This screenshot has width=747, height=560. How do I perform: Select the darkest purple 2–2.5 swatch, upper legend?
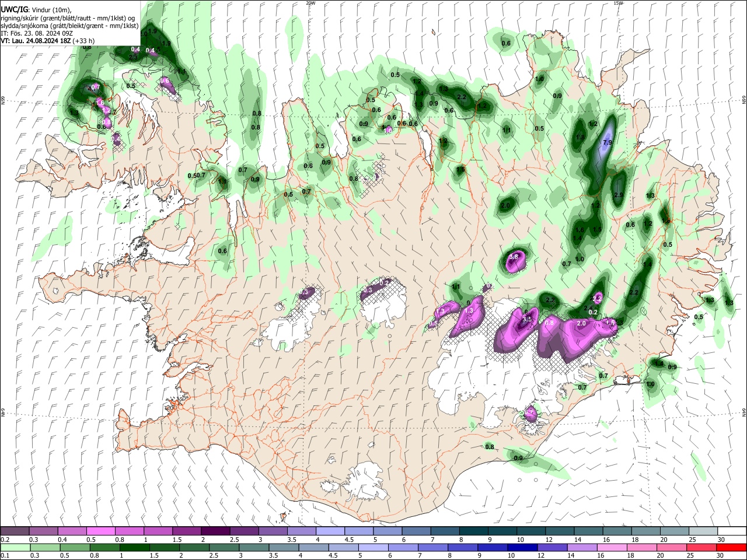pyautogui.click(x=215, y=531)
